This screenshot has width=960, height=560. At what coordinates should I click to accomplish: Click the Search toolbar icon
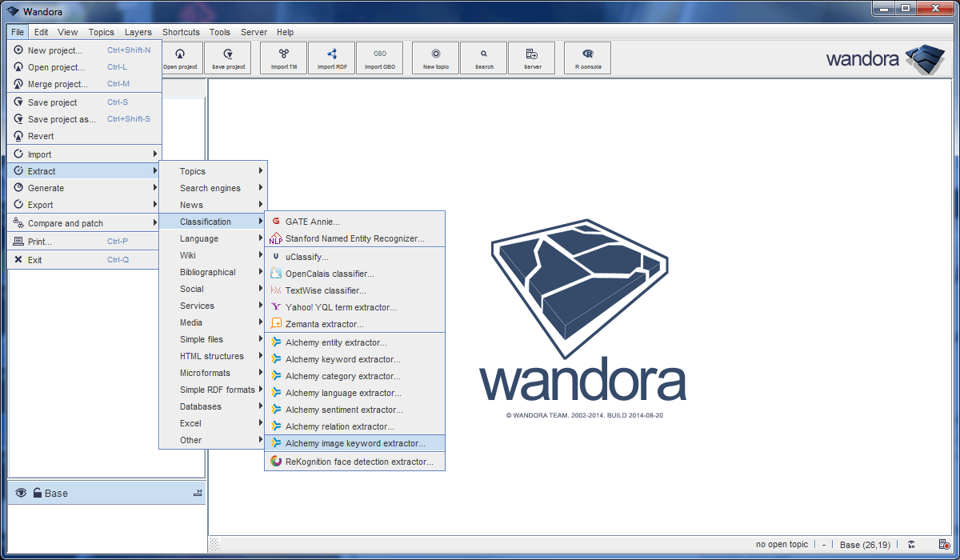[483, 58]
